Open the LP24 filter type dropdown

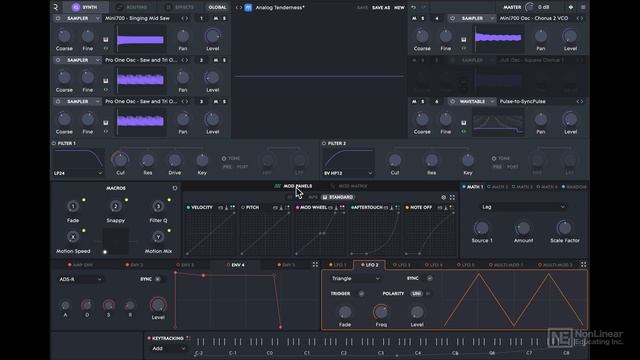pos(78,173)
